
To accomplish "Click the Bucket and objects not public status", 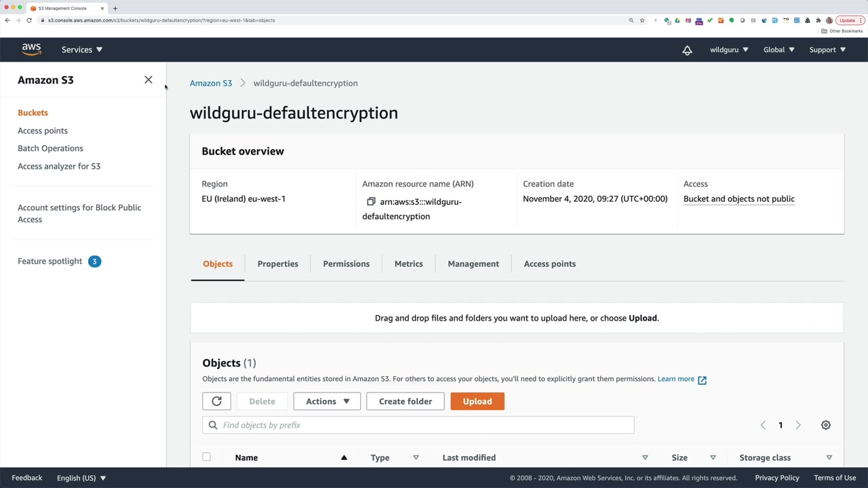I will (x=739, y=199).
